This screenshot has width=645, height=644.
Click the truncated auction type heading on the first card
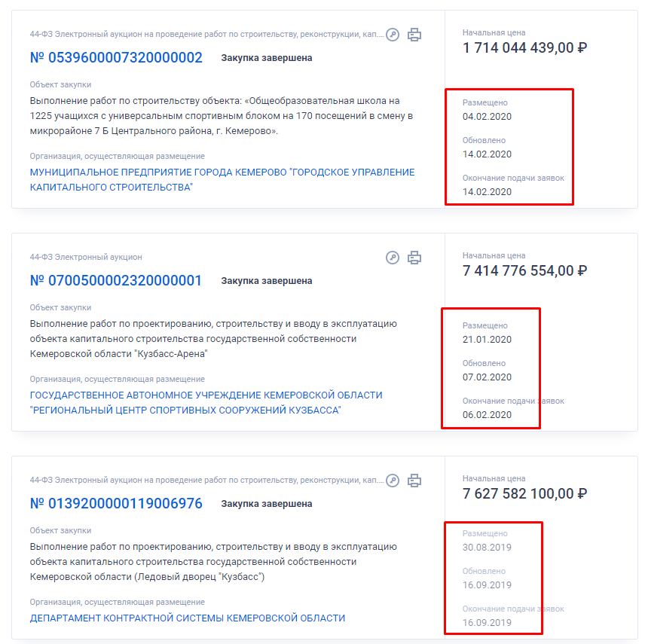tap(206, 34)
